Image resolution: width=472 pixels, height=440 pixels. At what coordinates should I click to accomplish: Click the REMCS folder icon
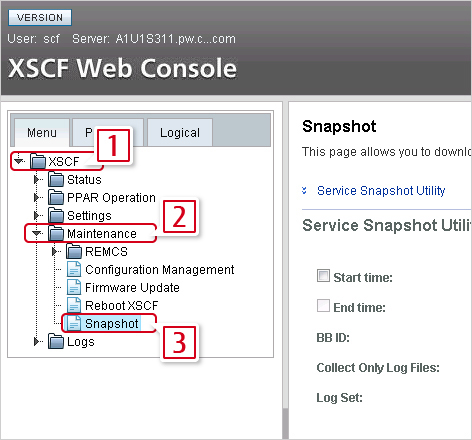click(74, 251)
